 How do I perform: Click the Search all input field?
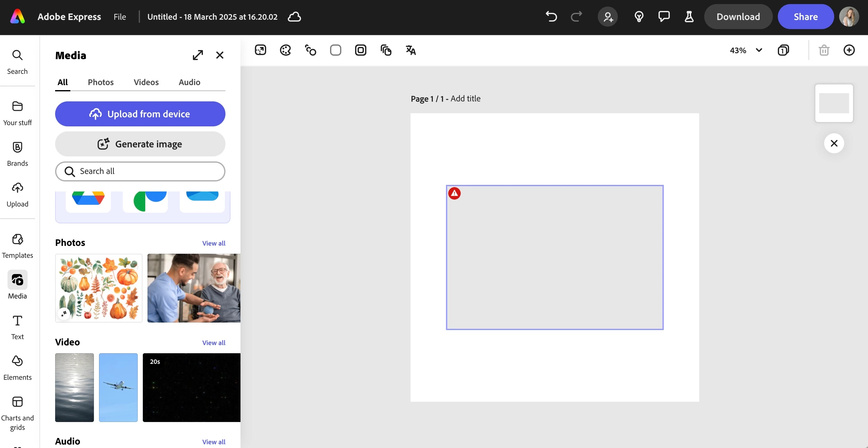click(140, 171)
